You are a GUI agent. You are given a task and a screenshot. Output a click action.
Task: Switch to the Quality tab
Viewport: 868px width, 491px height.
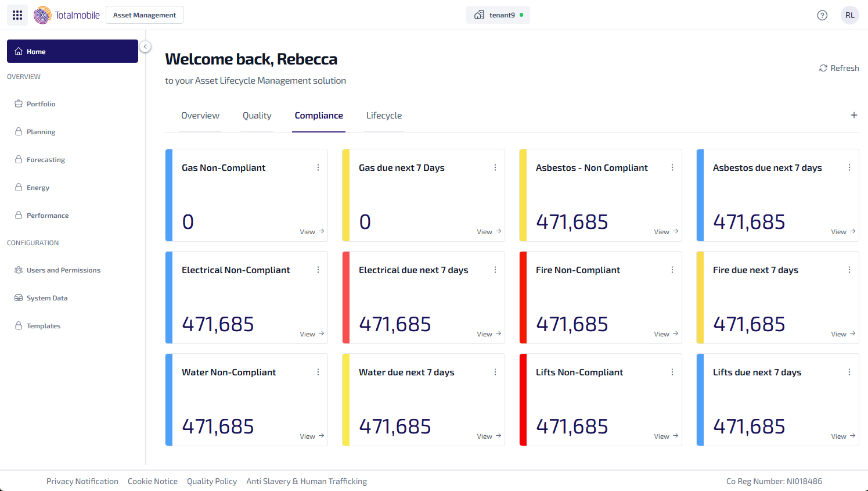coord(257,116)
